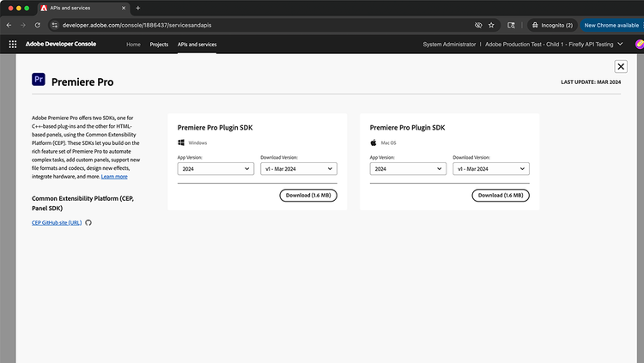Click the address bar URL field
This screenshot has width=644, height=363.
258,25
